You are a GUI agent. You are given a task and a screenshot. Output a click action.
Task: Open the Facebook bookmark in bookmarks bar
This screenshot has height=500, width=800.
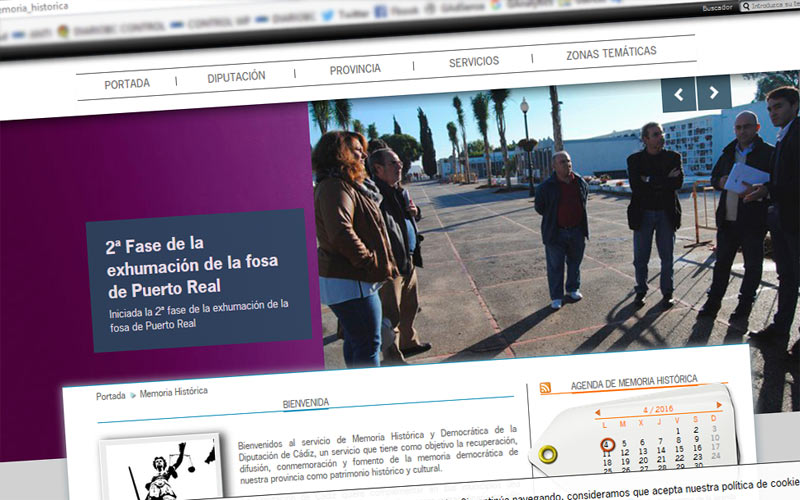point(396,11)
